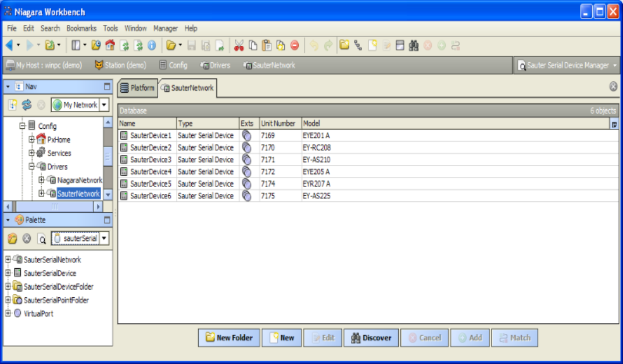Click the refresh icon in Nav panel

click(27, 105)
